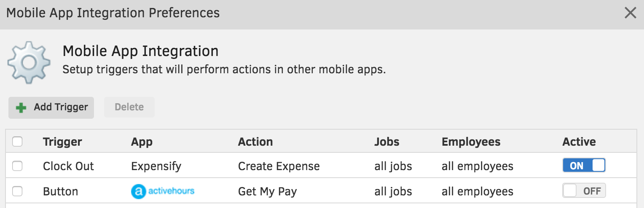Check the Button trigger row checkbox
This screenshot has height=208, width=644.
(17, 192)
